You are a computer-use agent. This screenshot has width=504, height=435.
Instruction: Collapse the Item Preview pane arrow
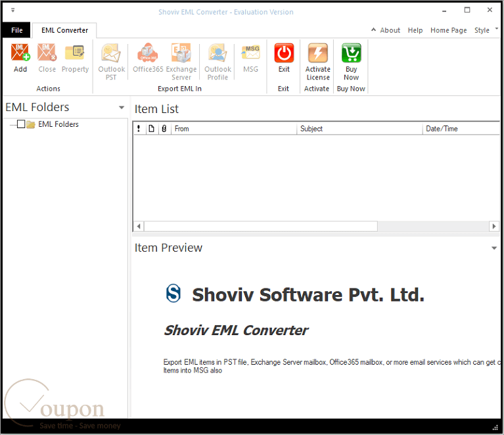pos(494,248)
